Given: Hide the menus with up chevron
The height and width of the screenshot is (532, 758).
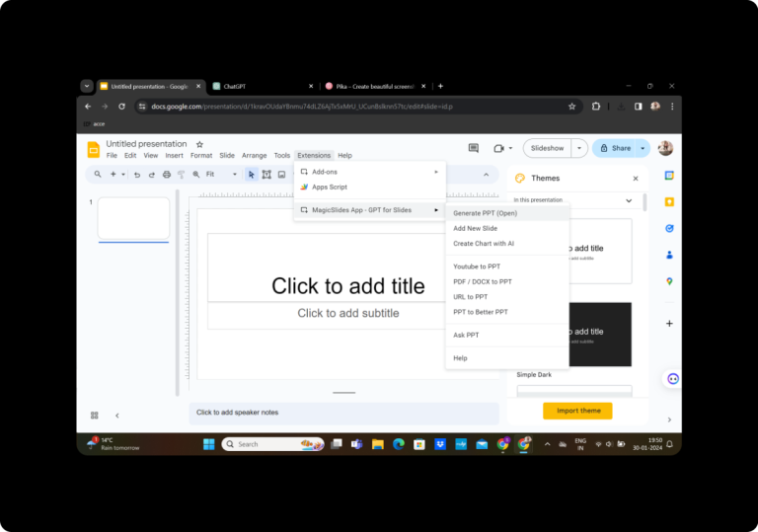Looking at the screenshot, I should [x=486, y=175].
